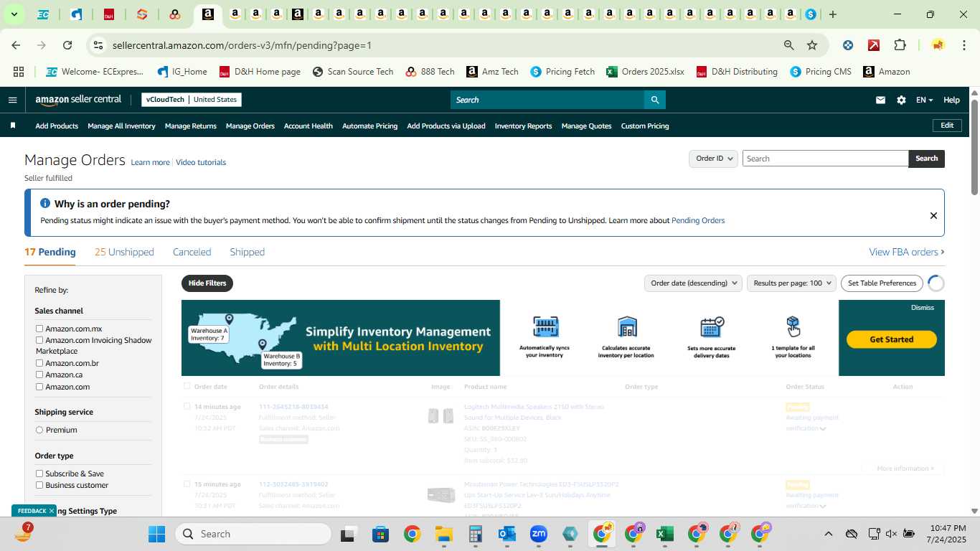Reload the page with browser refresh icon
Viewport: 980px width, 551px height.
point(67,45)
